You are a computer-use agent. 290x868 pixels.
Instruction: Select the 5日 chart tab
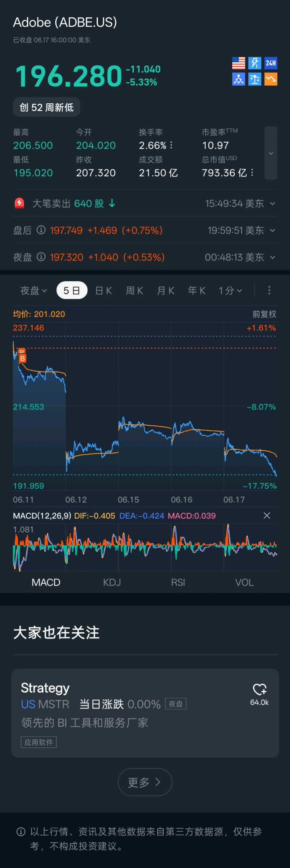[72, 290]
